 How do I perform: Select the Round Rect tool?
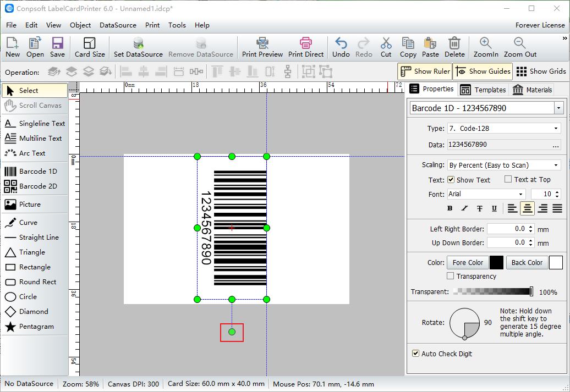pos(35,282)
